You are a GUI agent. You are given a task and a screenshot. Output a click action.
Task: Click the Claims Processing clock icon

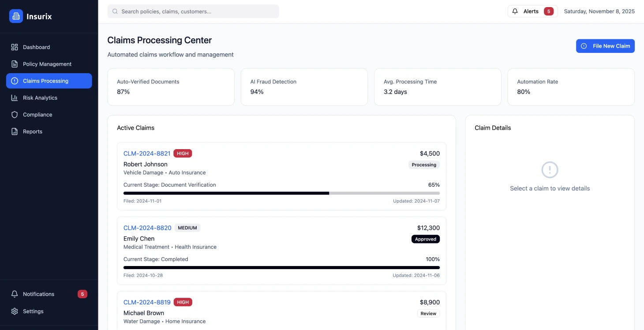15,81
